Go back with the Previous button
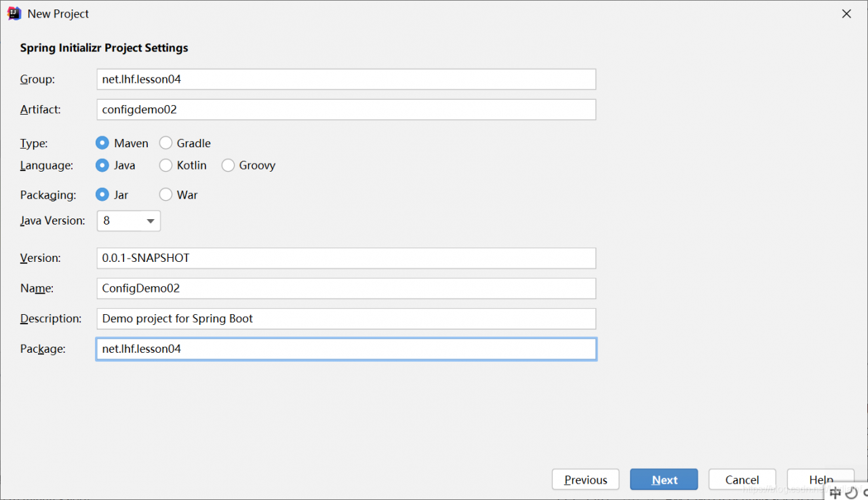This screenshot has width=868, height=500. click(x=585, y=480)
